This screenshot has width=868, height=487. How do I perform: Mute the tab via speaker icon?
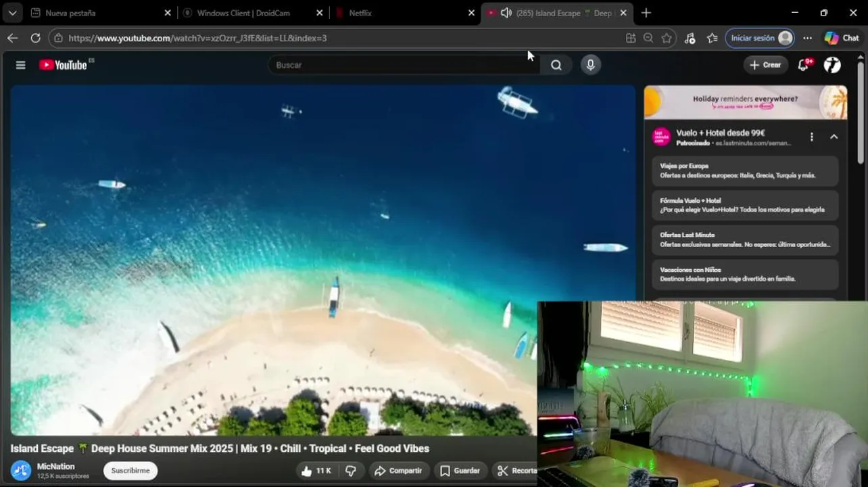(506, 13)
